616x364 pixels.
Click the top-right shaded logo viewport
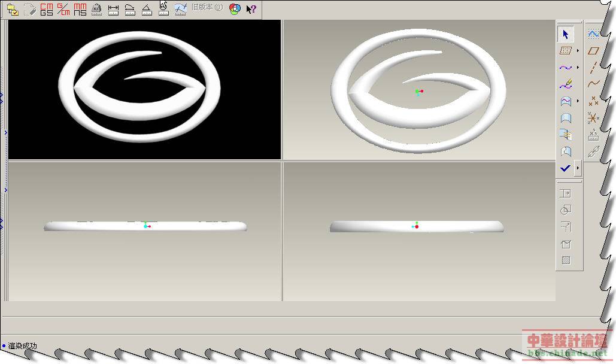(419, 90)
